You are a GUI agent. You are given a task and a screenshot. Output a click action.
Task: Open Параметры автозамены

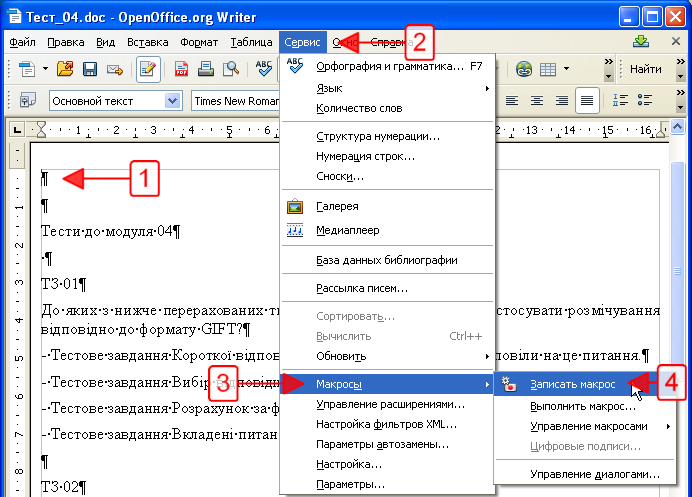point(387,444)
